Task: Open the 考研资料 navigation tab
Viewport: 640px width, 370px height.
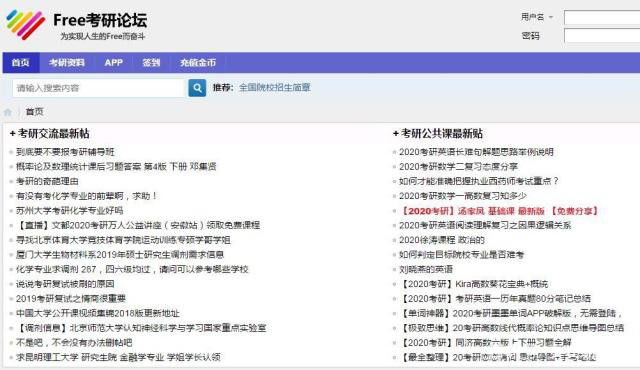Action: tap(67, 63)
